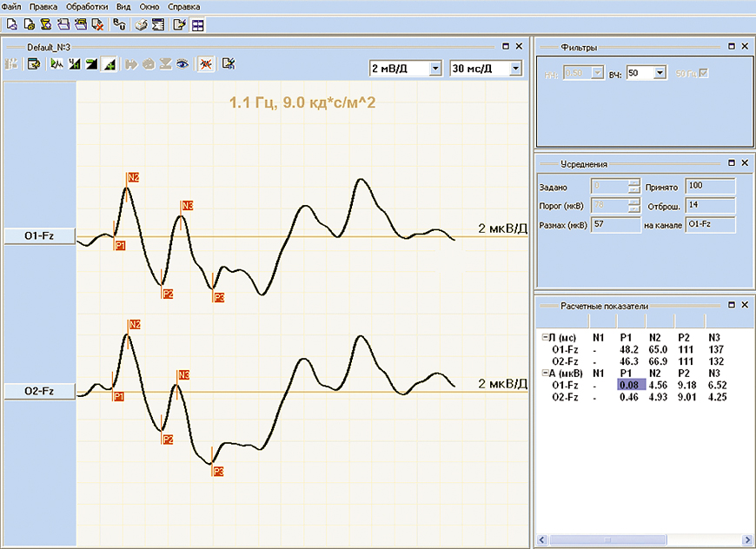756x549 pixels.
Task: Toggle the 50 Гц notch filter checkbox
Action: pos(704,73)
